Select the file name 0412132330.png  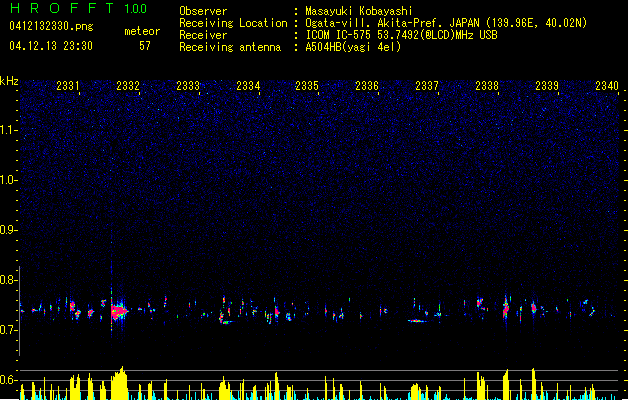point(51,26)
